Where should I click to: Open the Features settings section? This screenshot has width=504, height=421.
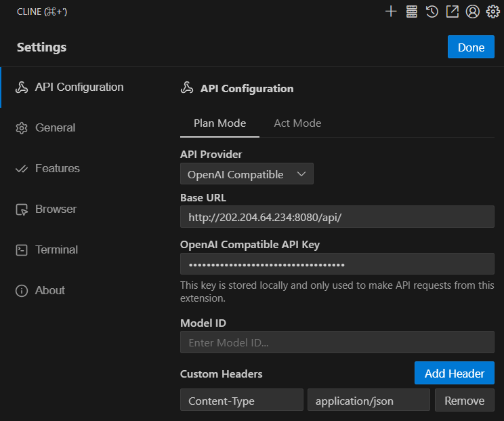pyautogui.click(x=57, y=168)
